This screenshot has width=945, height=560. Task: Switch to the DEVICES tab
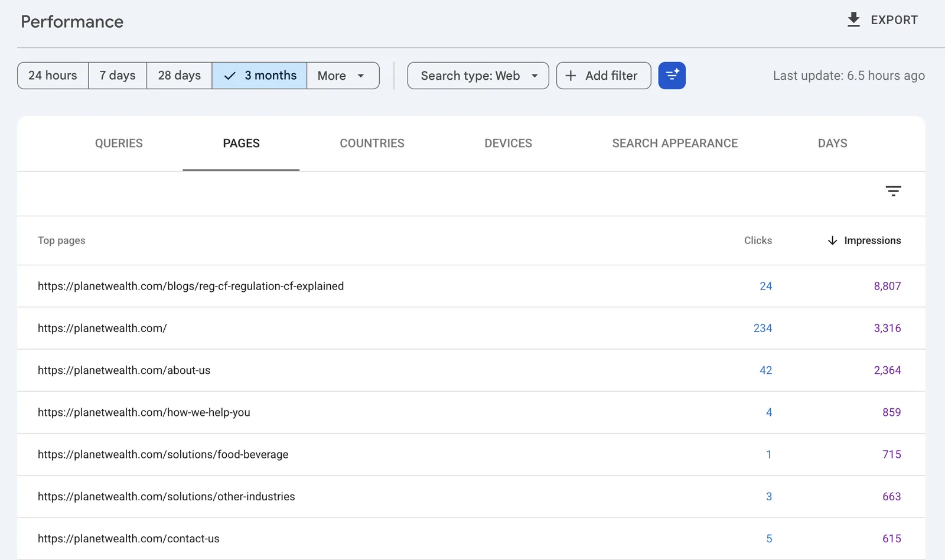pos(508,144)
